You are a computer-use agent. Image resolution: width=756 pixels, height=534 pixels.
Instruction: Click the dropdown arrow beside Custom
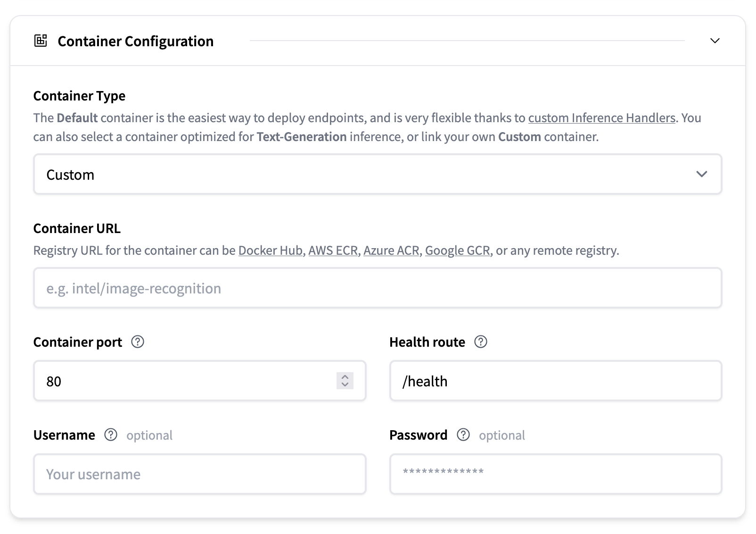(x=701, y=175)
